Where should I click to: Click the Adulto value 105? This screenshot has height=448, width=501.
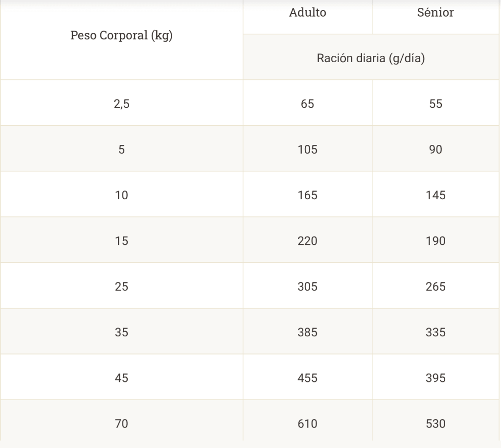pos(307,149)
